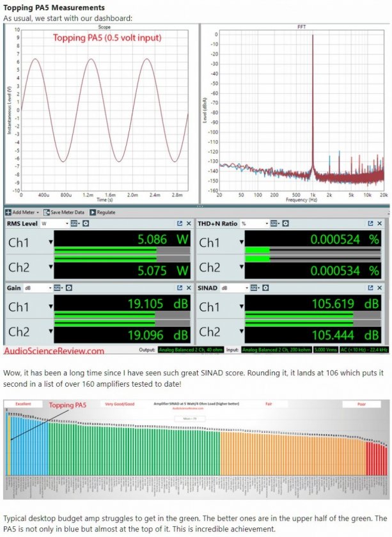Expand RMS Level Ch2 arrow
392x537 pixels.
tap(51, 267)
